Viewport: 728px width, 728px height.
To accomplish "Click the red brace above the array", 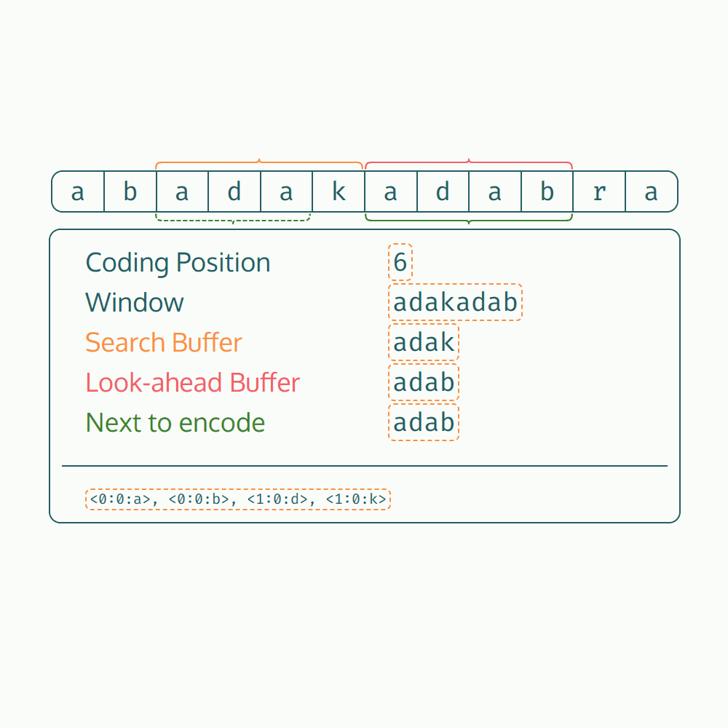I will coord(469,162).
